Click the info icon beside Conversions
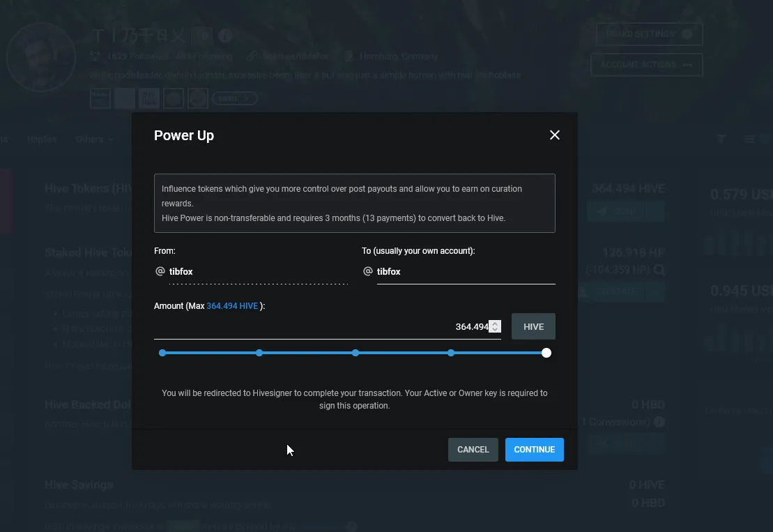The height and width of the screenshot is (532, 773). 659,422
